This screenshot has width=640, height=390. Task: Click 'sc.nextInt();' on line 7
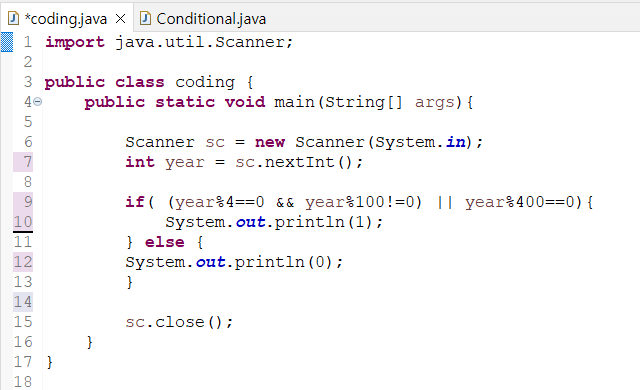pyautogui.click(x=299, y=162)
